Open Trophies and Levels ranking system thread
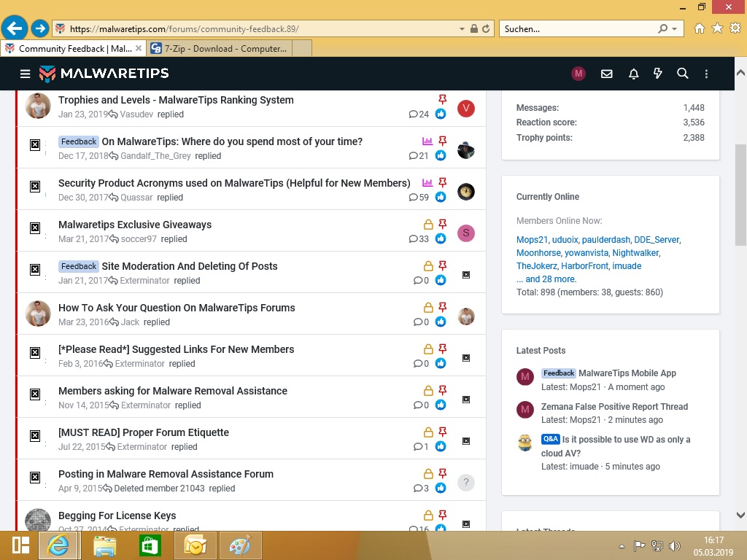This screenshot has width=747, height=560. click(176, 100)
